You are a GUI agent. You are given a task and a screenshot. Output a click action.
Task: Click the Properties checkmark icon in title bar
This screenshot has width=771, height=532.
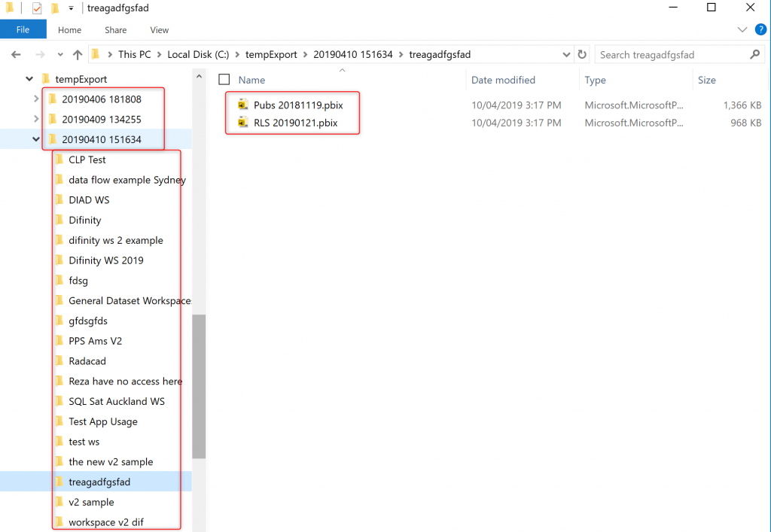point(37,8)
